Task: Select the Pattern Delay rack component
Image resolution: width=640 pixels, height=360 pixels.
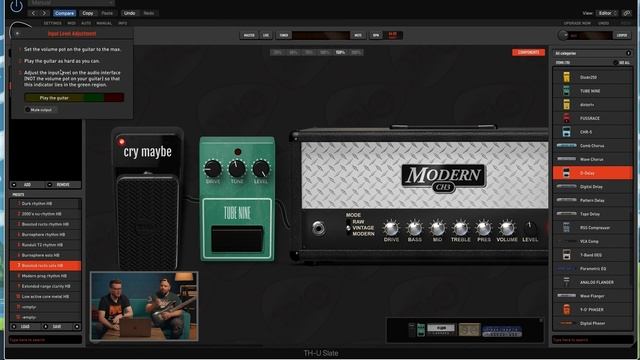Action: (592, 200)
